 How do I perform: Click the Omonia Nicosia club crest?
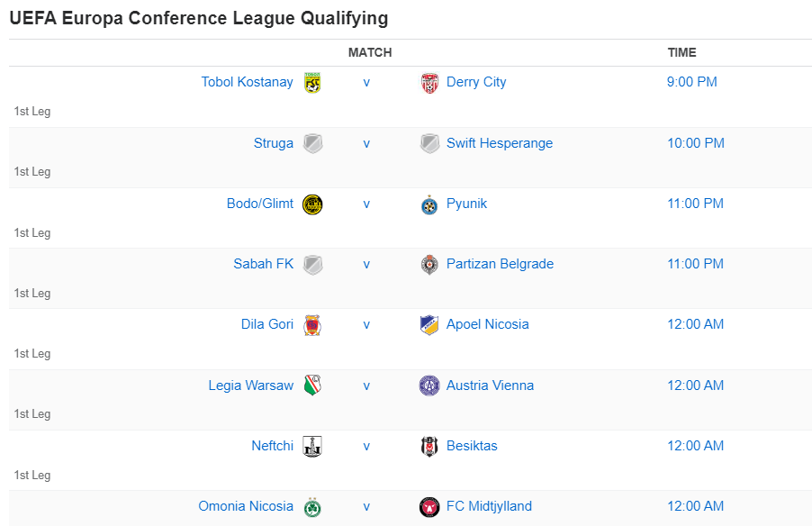311,506
